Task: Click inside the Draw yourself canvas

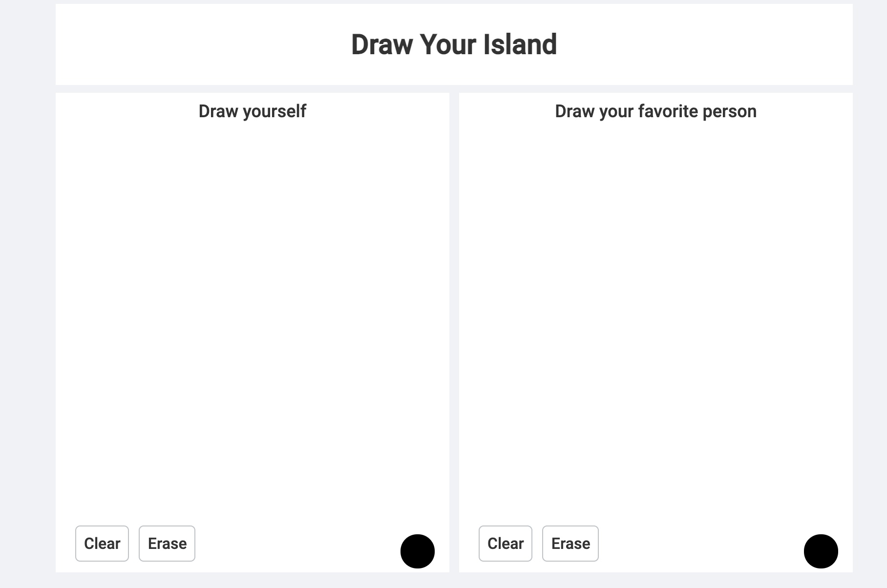Action: [x=253, y=317]
